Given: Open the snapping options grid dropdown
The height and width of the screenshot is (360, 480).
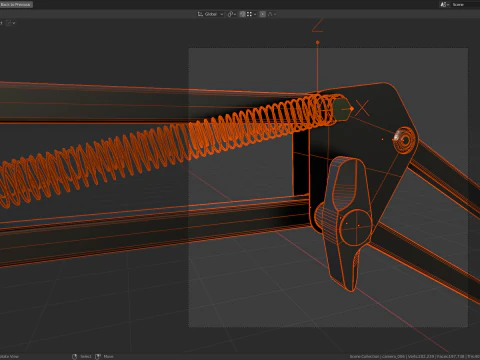Looking at the screenshot, I should pyautogui.click(x=251, y=14).
